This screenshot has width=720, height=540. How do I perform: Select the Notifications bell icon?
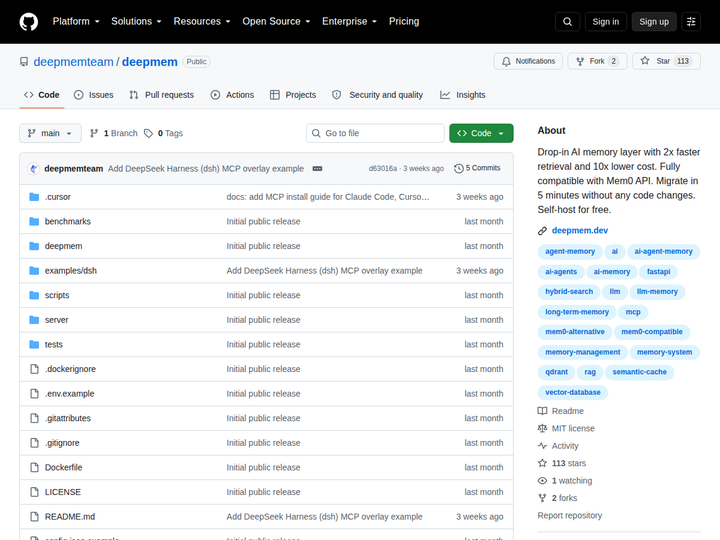[x=506, y=62]
